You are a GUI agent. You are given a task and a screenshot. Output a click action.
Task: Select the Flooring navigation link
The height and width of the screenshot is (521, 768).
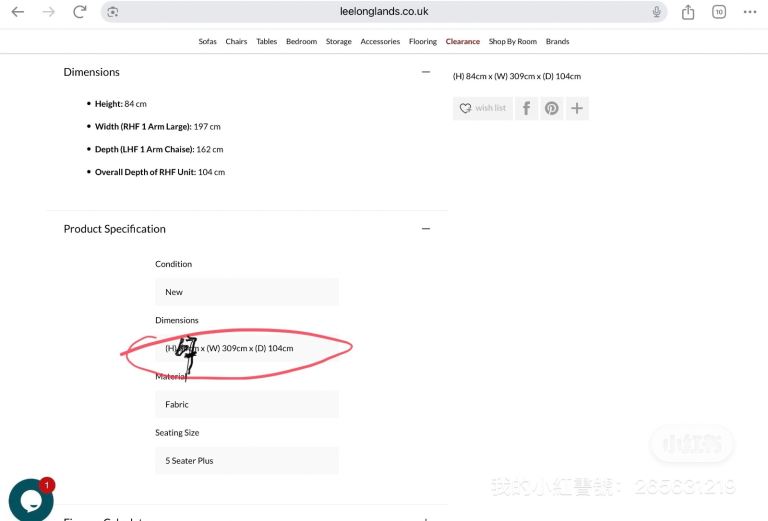pyautogui.click(x=423, y=42)
